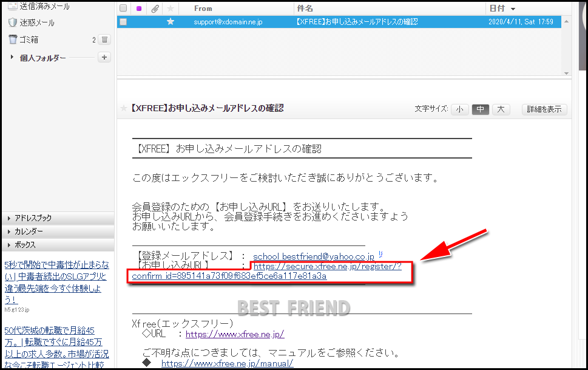
Task: Open the 日付 date sort dropdown arrow
Action: pos(513,9)
